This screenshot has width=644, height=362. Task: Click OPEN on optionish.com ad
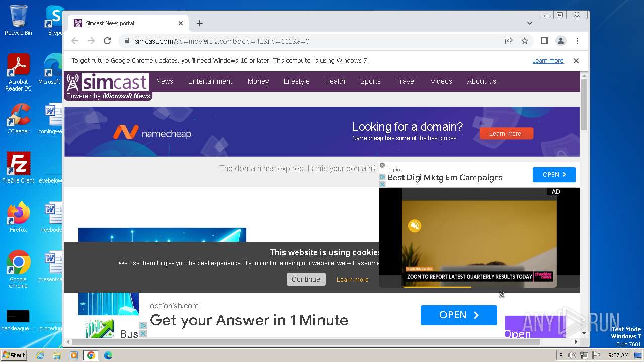[459, 315]
